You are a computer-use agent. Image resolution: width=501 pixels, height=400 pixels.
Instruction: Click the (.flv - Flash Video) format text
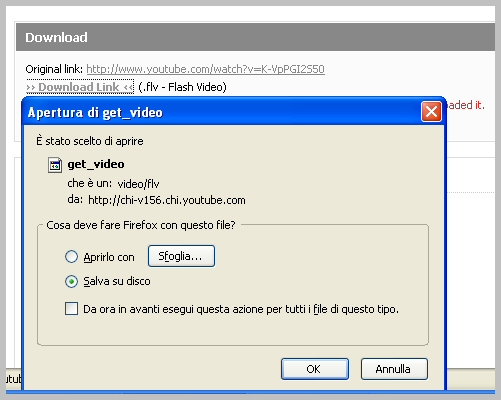tap(182, 87)
